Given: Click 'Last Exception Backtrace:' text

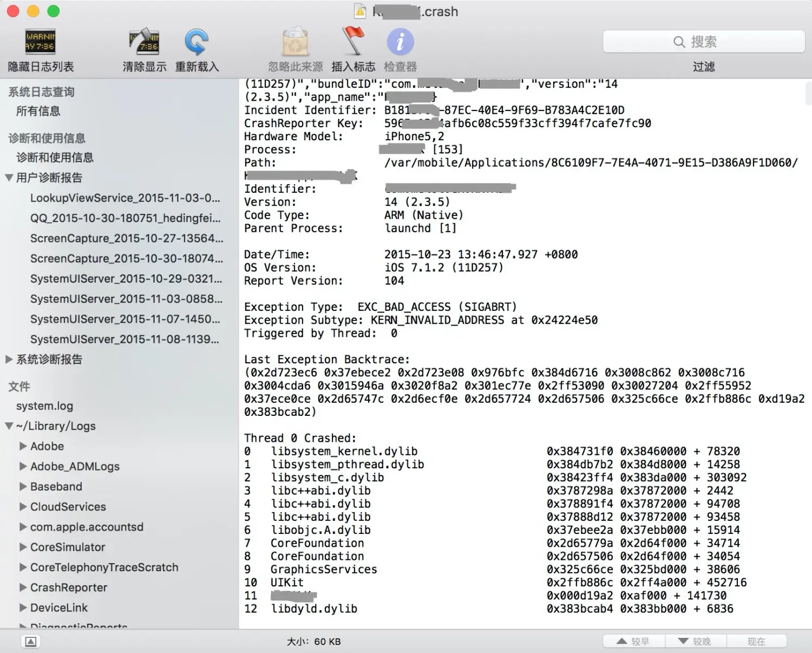Looking at the screenshot, I should point(327,360).
